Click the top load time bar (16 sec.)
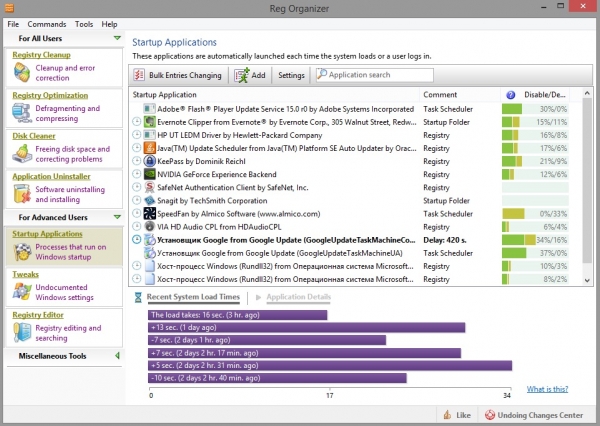 [236, 315]
